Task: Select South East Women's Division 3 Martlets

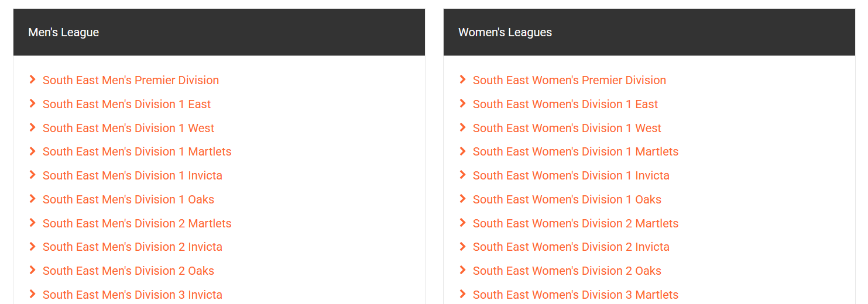Action: pos(575,295)
